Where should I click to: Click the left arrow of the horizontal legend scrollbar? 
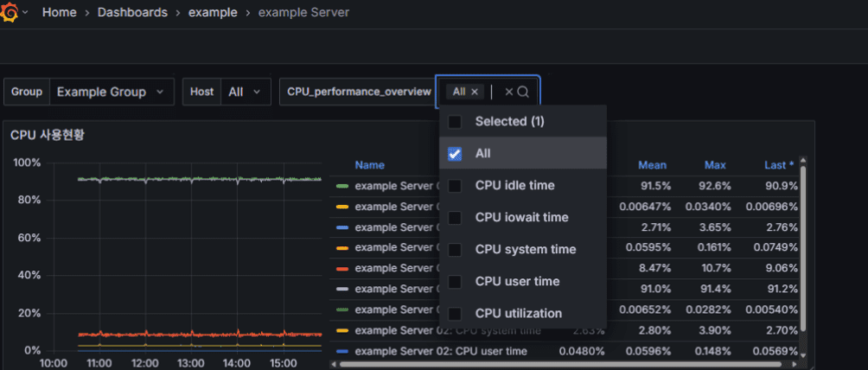coord(334,364)
